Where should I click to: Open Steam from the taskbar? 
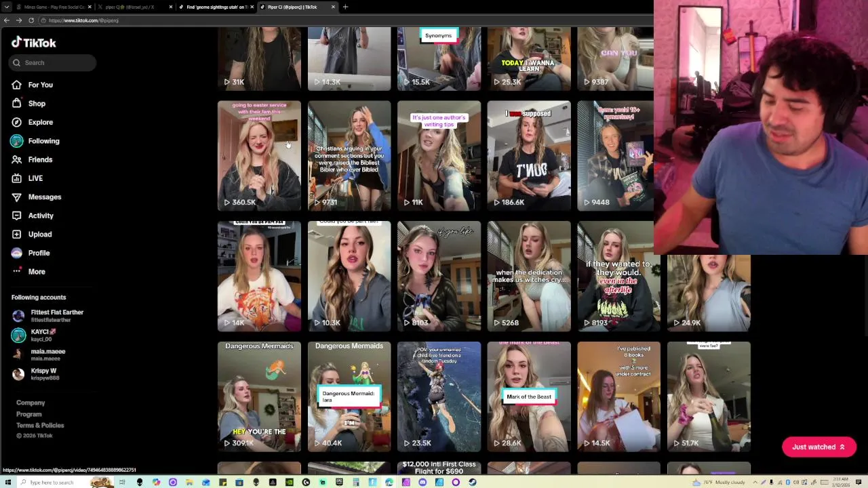click(472, 482)
